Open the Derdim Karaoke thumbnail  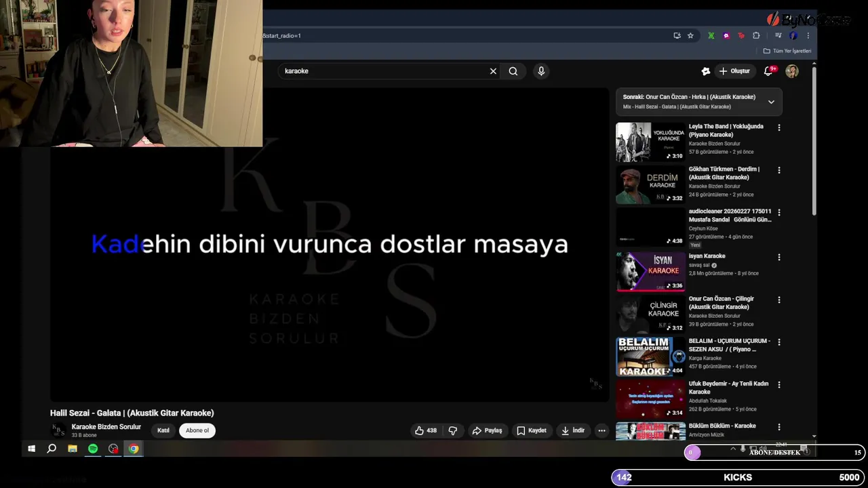[x=650, y=184]
